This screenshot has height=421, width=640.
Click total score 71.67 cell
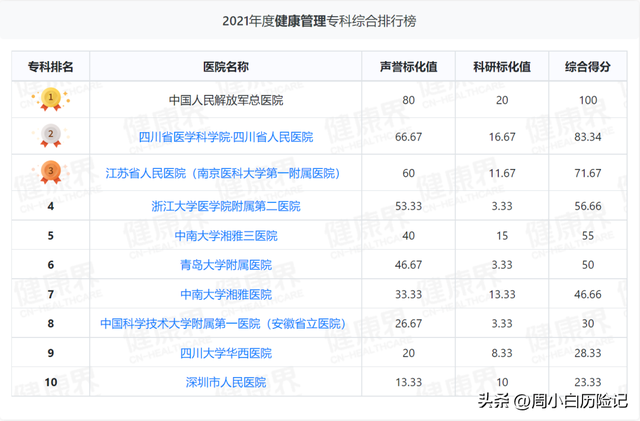click(588, 173)
